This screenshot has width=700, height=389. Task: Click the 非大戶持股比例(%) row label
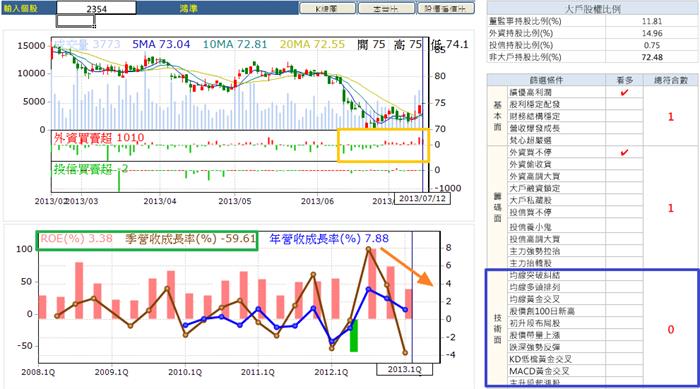pos(525,57)
